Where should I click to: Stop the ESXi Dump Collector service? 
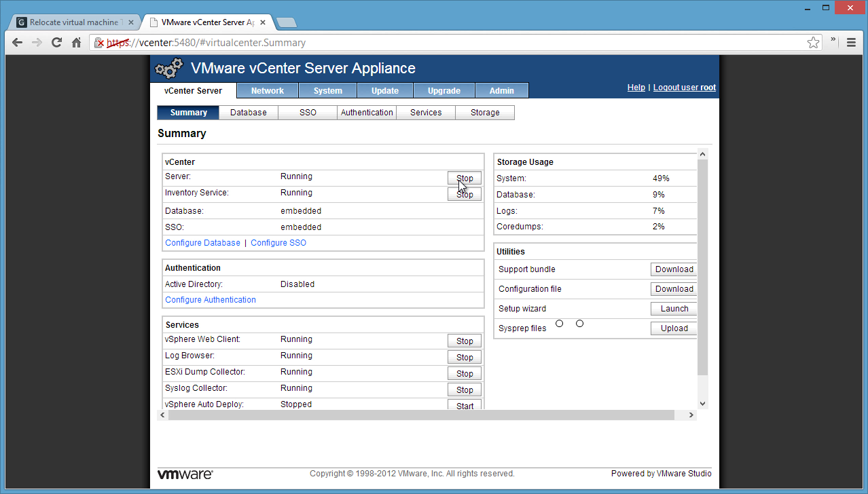[x=465, y=374]
